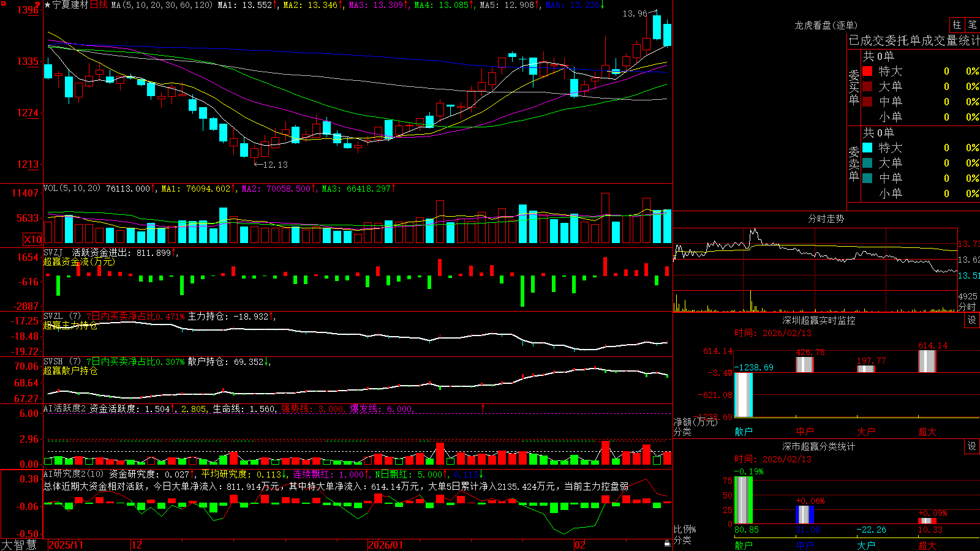Image resolution: width=980 pixels, height=551 pixels.
Task: Click the 委卖单 中单 row label
Action: (x=890, y=178)
